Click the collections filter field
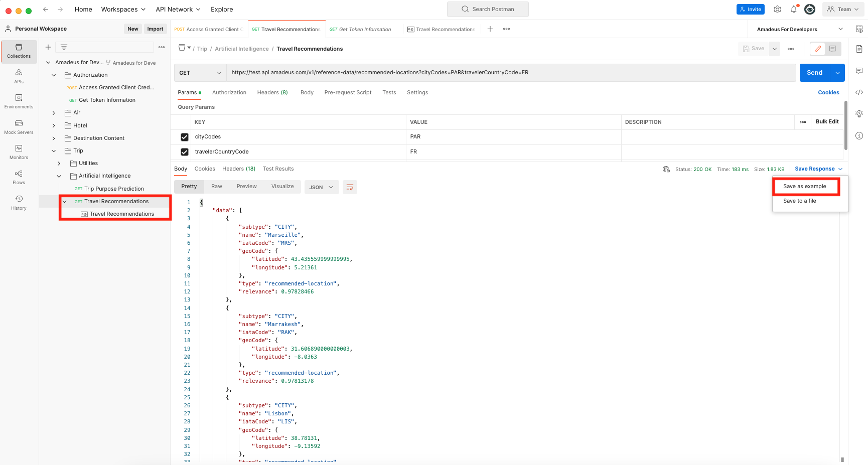868x465 pixels. (x=105, y=47)
